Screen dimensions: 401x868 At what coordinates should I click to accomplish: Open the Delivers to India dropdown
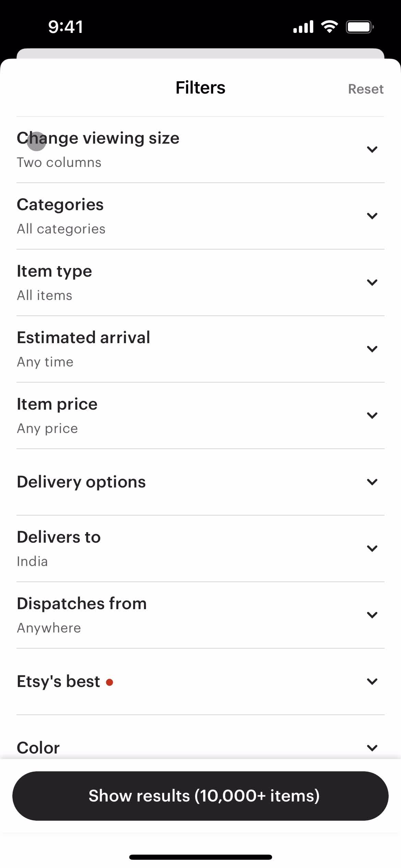point(200,548)
